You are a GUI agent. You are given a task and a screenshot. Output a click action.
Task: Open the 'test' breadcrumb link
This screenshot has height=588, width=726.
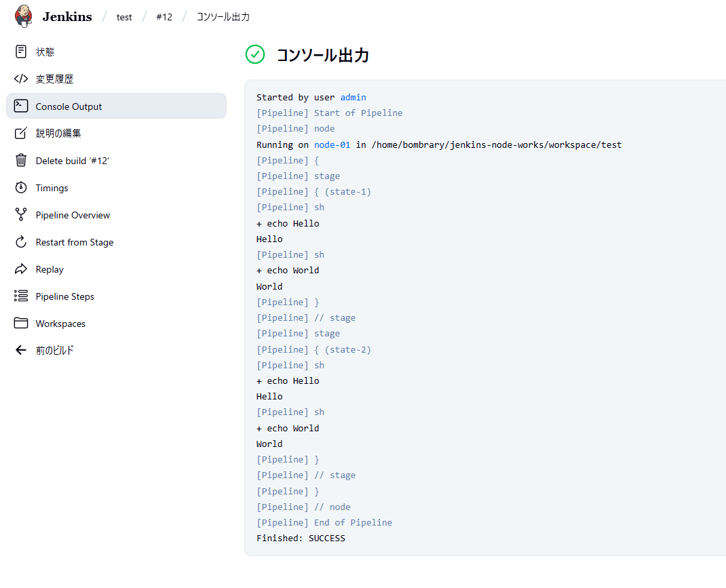click(x=124, y=17)
